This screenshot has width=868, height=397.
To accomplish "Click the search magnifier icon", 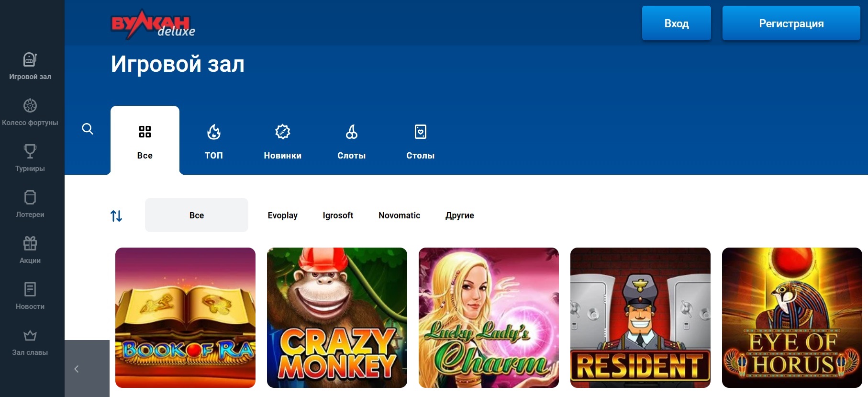I will click(x=88, y=129).
